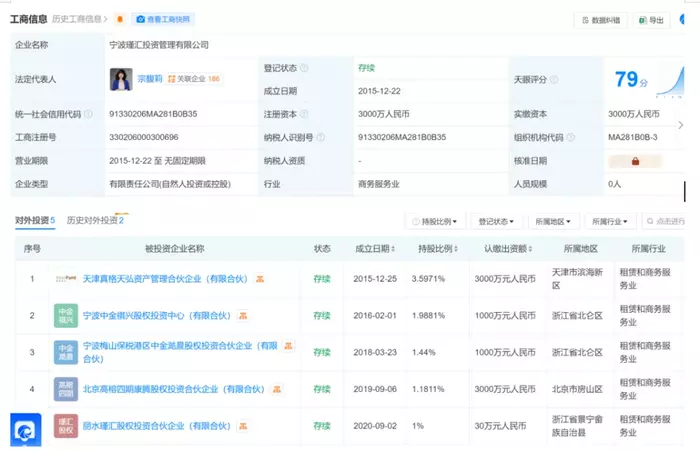Click the 宁波中金祺兴 company logo
This screenshot has width=700, height=452.
click(x=66, y=316)
